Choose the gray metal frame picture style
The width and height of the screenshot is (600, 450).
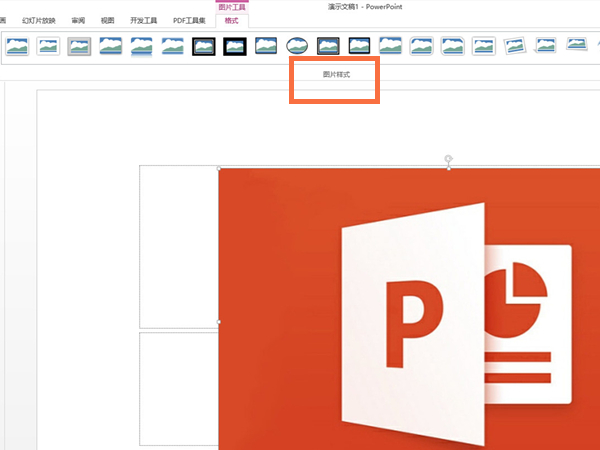pyautogui.click(x=80, y=46)
